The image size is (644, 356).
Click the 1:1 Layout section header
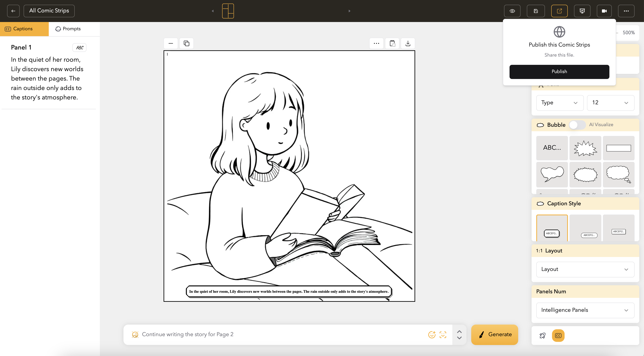[x=585, y=250]
